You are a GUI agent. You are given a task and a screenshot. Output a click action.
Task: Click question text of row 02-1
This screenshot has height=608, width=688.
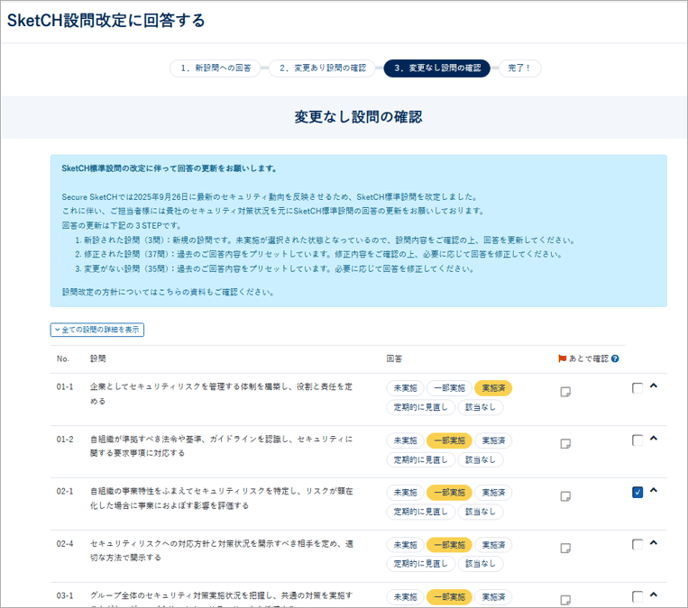pos(221,498)
